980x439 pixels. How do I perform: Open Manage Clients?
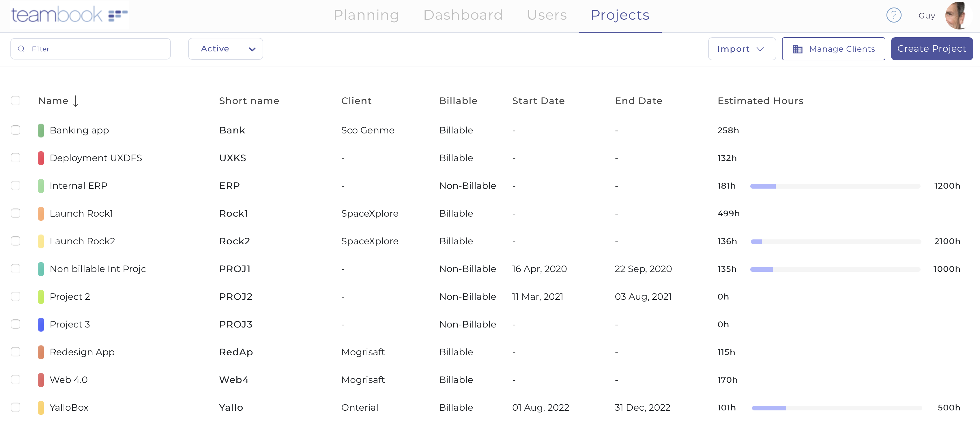(833, 49)
